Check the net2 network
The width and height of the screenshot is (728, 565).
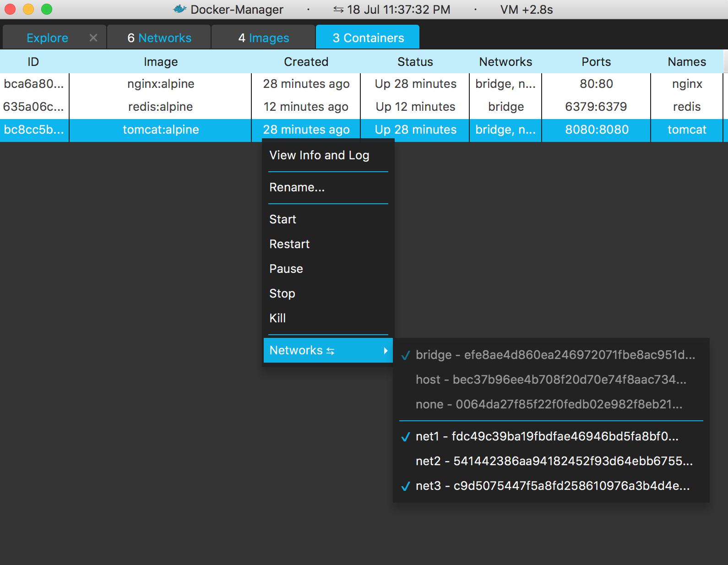pos(551,461)
